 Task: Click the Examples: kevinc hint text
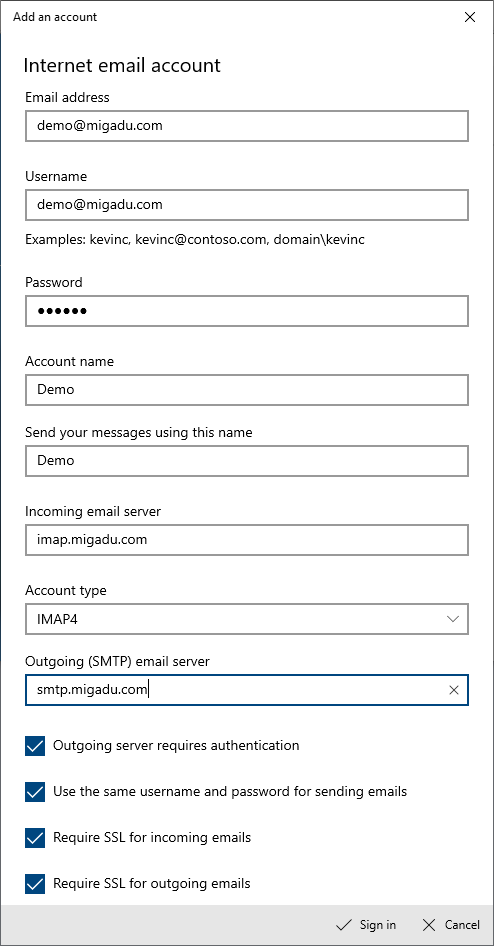(x=195, y=240)
